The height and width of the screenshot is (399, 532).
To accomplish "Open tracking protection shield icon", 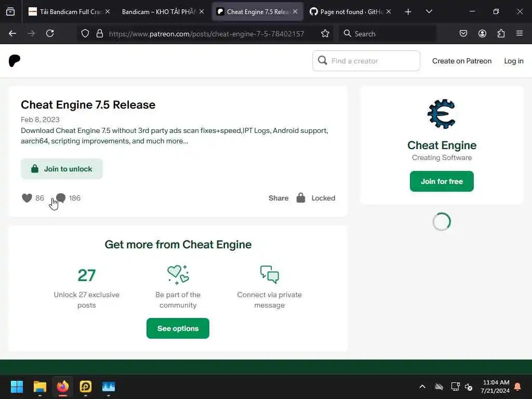I will click(x=85, y=34).
